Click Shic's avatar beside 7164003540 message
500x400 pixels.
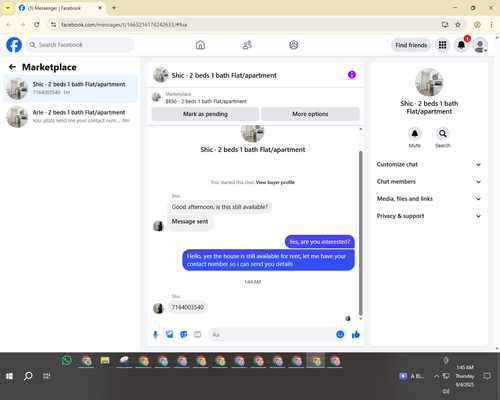point(158,308)
